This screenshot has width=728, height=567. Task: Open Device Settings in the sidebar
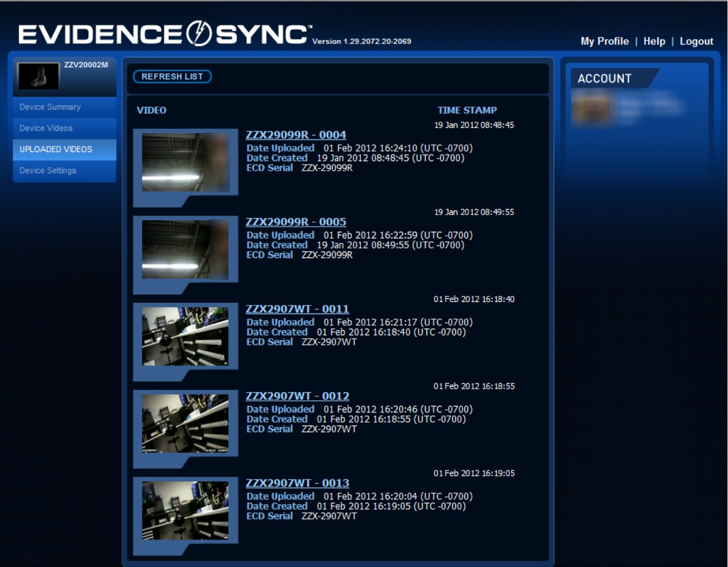[x=48, y=171]
